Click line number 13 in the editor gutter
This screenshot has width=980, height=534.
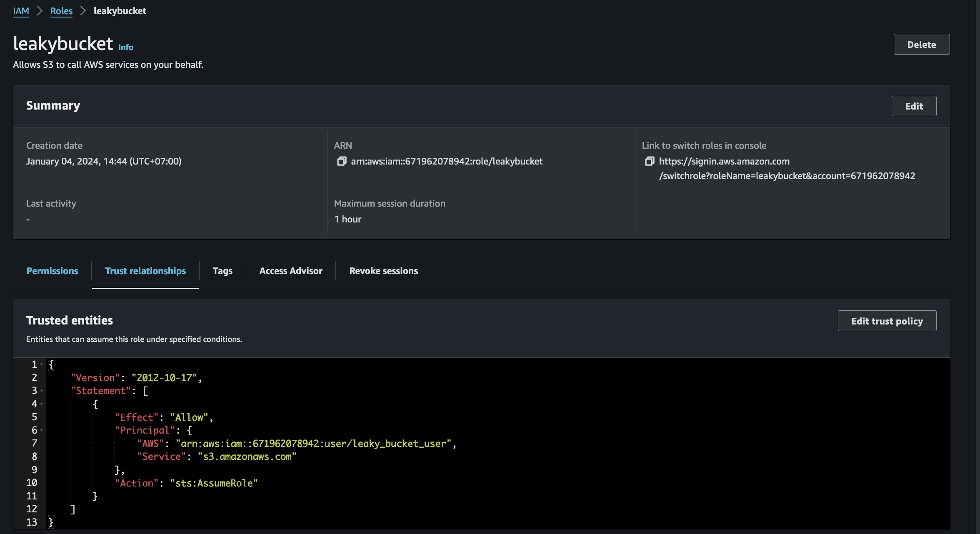[32, 522]
